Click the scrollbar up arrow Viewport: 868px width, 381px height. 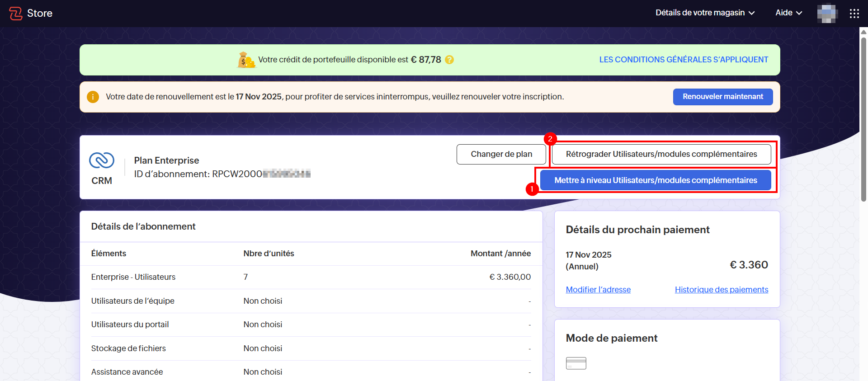(863, 32)
